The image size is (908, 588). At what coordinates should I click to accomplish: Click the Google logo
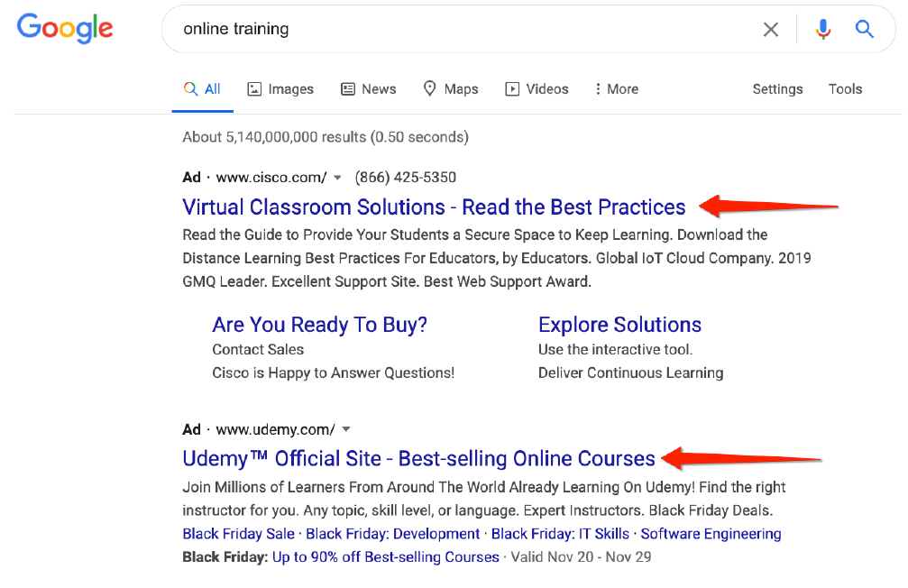(65, 28)
